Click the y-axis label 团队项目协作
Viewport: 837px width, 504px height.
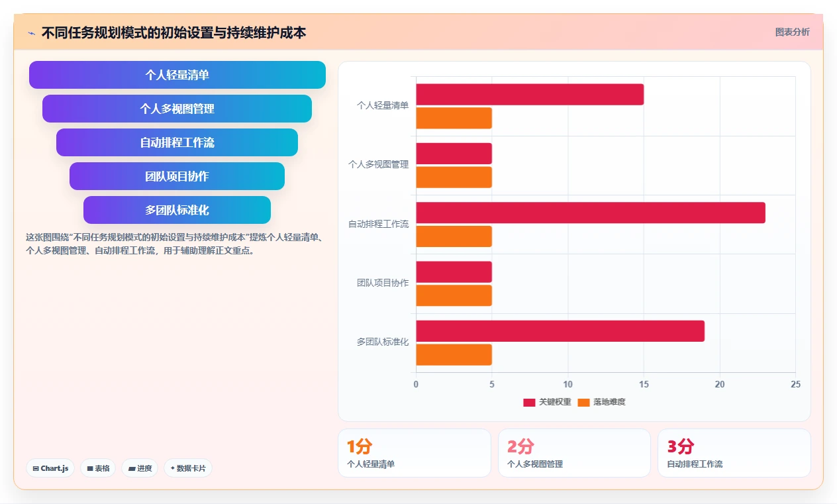point(383,283)
